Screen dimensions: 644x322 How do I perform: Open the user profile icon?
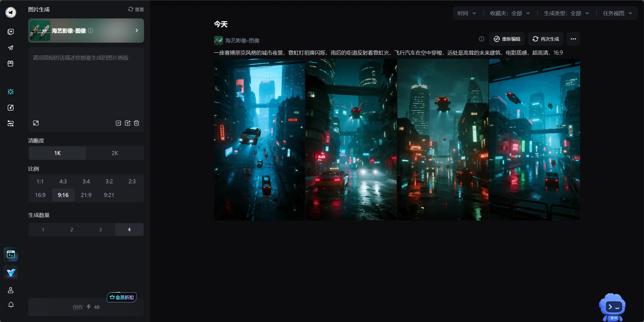pyautogui.click(x=11, y=290)
